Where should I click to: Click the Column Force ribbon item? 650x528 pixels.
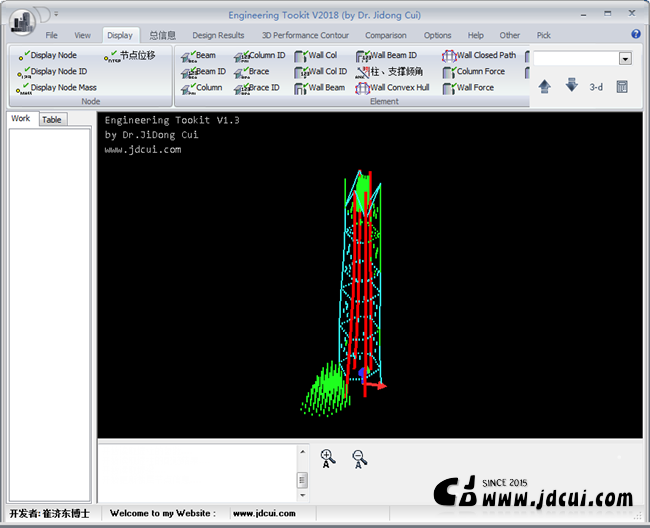480,72
